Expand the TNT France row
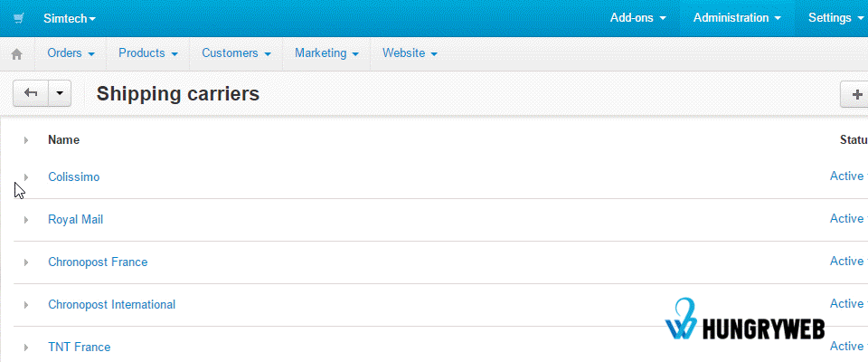Screen dimensions: 868x362 point(25,347)
